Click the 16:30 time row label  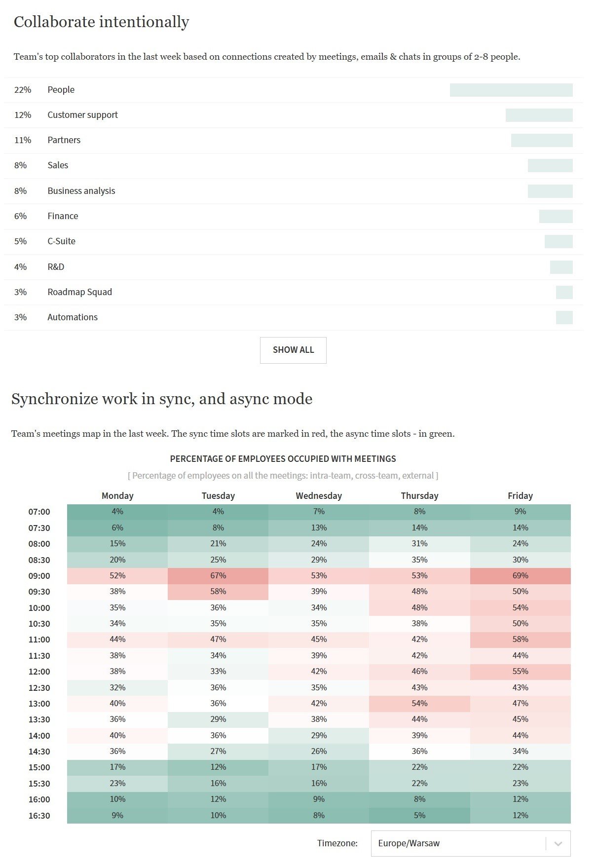point(39,816)
